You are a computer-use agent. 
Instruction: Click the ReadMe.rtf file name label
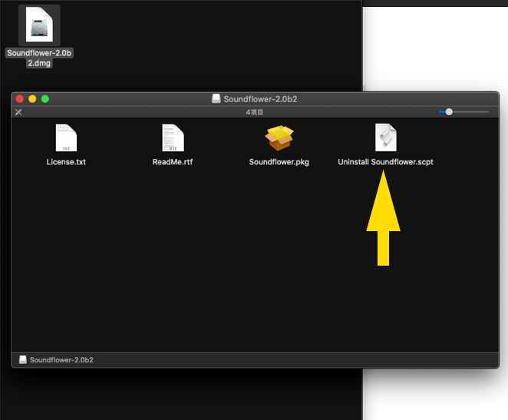(x=173, y=162)
